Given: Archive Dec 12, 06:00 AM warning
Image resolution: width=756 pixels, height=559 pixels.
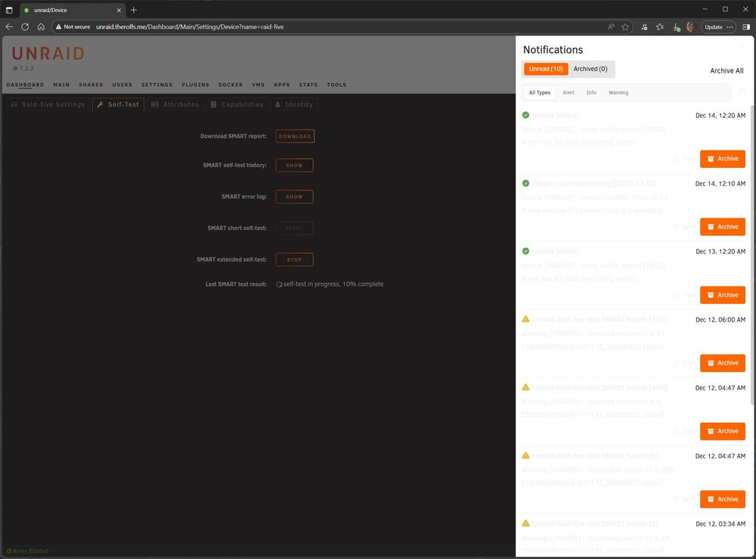Looking at the screenshot, I should 723,363.
